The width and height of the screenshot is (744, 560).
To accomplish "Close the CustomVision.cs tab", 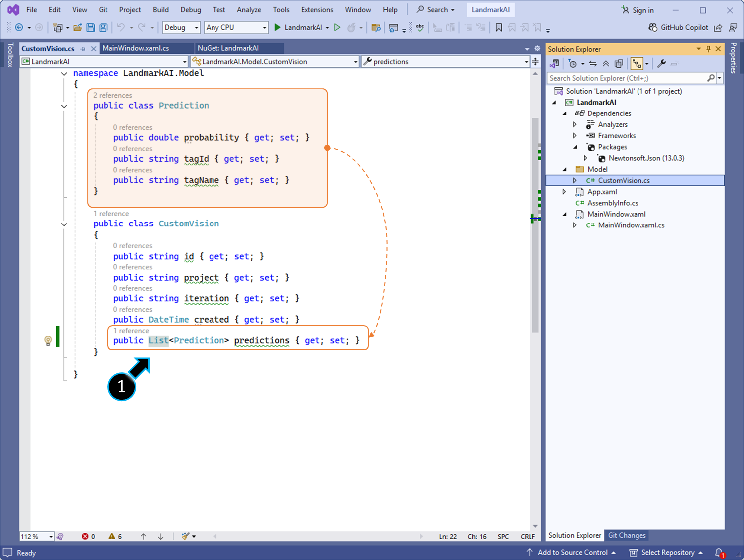I will [x=93, y=49].
